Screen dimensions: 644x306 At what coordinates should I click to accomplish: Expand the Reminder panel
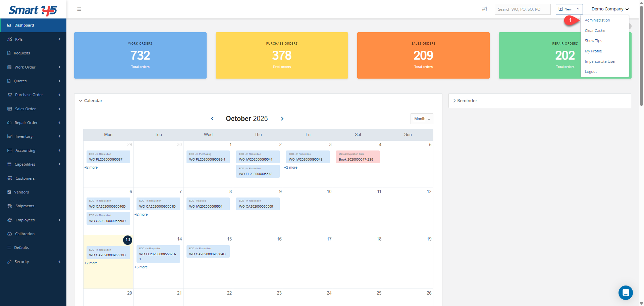[454, 101]
